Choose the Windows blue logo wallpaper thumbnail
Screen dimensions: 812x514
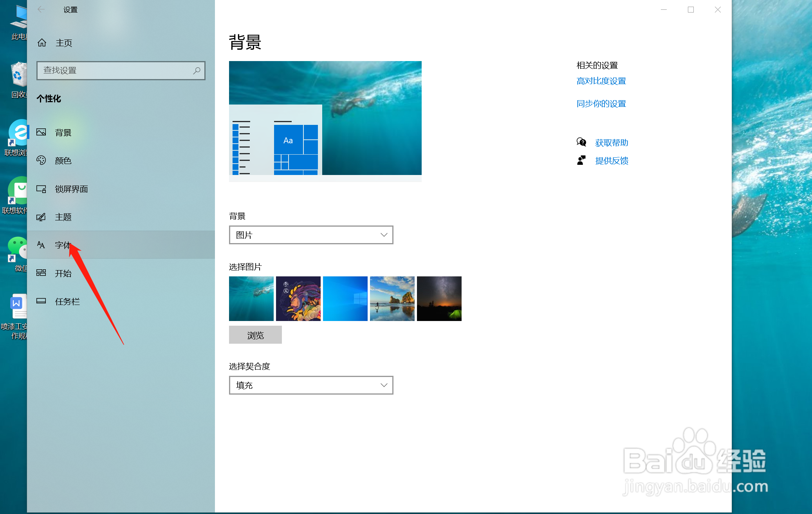coord(345,299)
